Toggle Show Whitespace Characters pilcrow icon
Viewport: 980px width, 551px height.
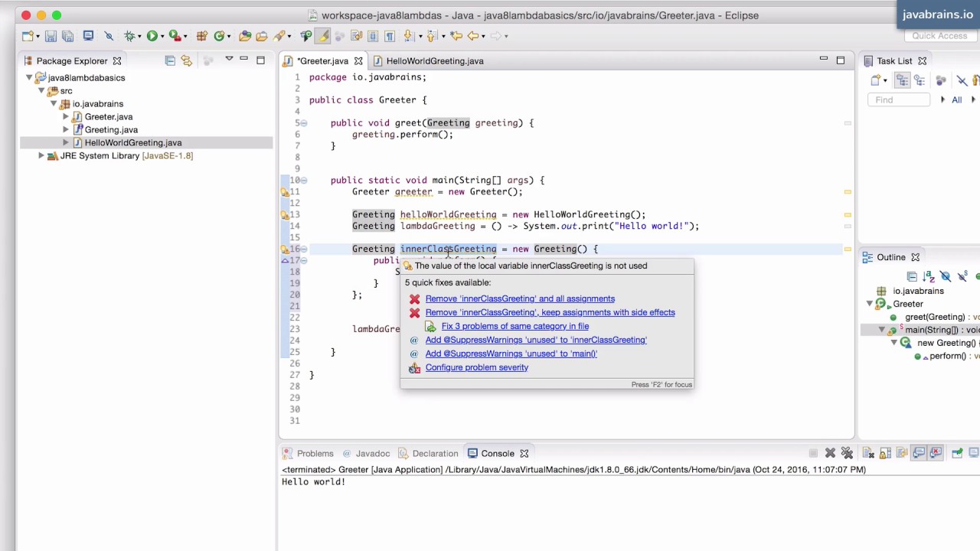coord(390,36)
